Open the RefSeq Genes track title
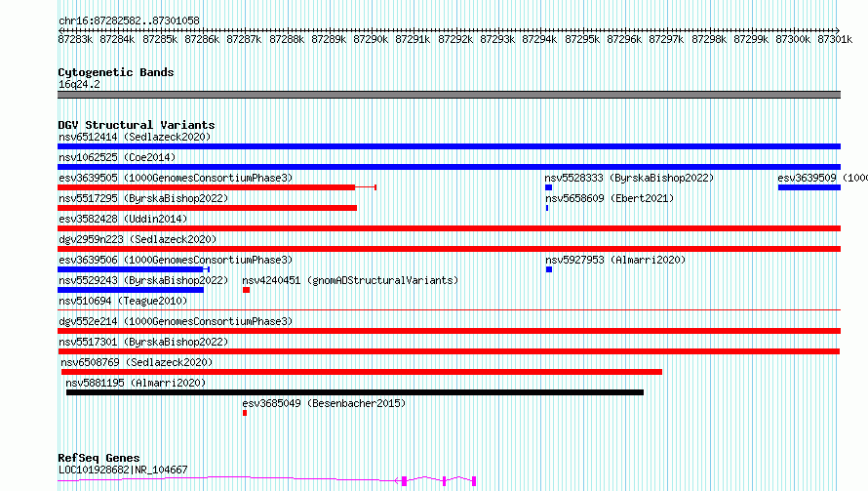This screenshot has height=491, width=868. click(x=99, y=458)
